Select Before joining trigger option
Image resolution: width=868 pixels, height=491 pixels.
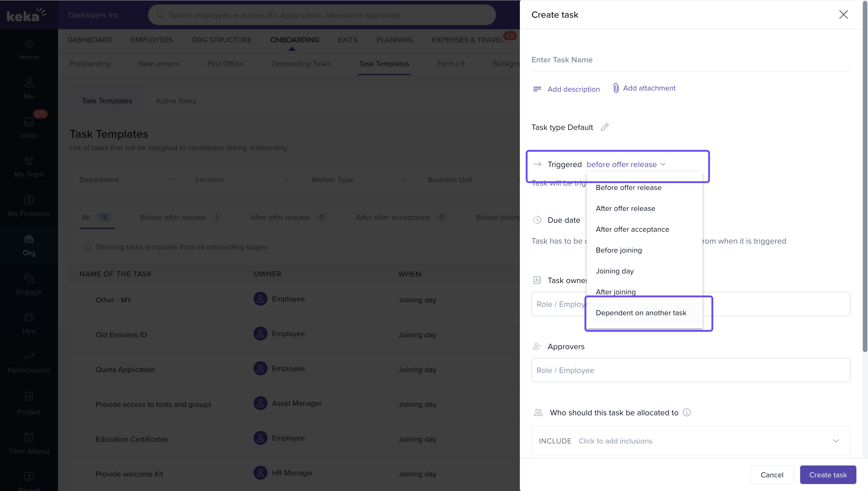pyautogui.click(x=619, y=250)
